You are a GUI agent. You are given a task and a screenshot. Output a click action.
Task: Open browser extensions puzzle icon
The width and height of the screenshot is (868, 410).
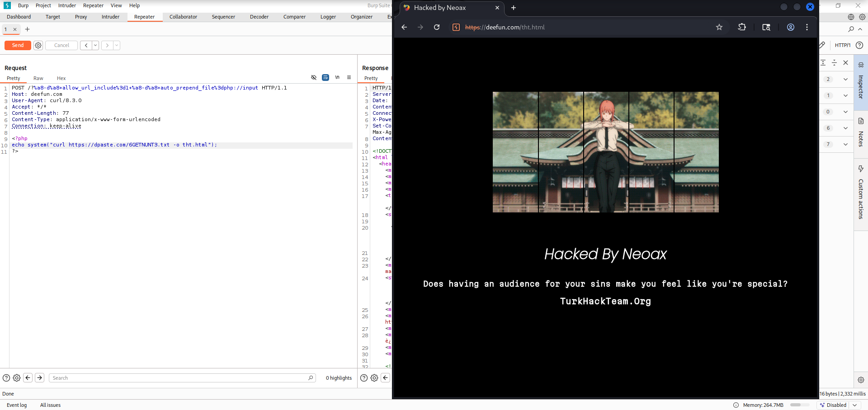click(x=742, y=27)
